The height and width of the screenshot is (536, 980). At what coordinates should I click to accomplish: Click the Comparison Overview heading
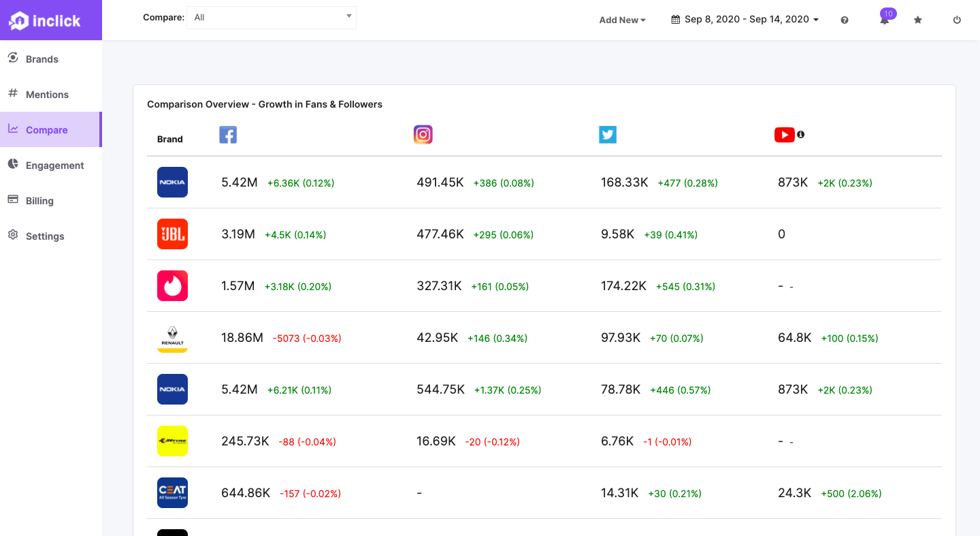(265, 104)
